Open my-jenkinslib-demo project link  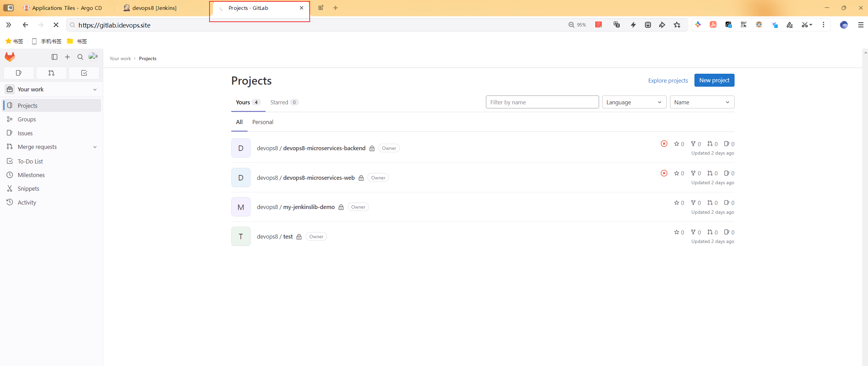[296, 207]
